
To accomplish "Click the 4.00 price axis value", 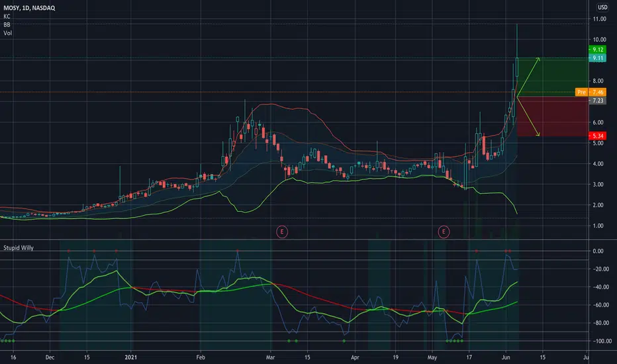I will (598, 163).
